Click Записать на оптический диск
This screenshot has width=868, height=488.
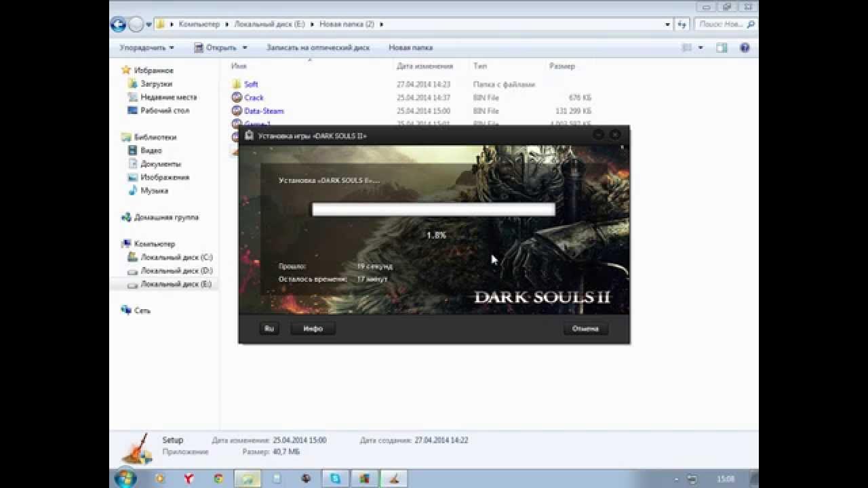click(318, 47)
